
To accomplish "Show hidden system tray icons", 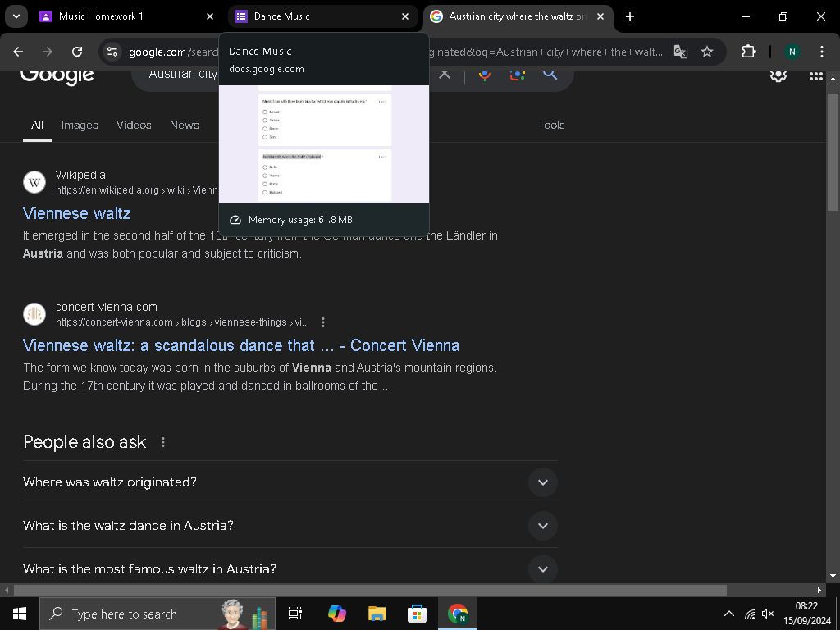I will tap(729, 614).
